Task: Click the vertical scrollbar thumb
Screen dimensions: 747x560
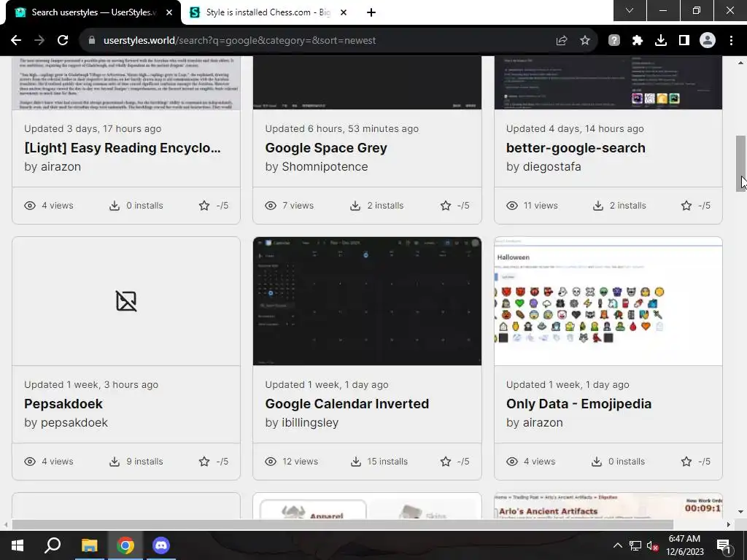Action: point(740,163)
